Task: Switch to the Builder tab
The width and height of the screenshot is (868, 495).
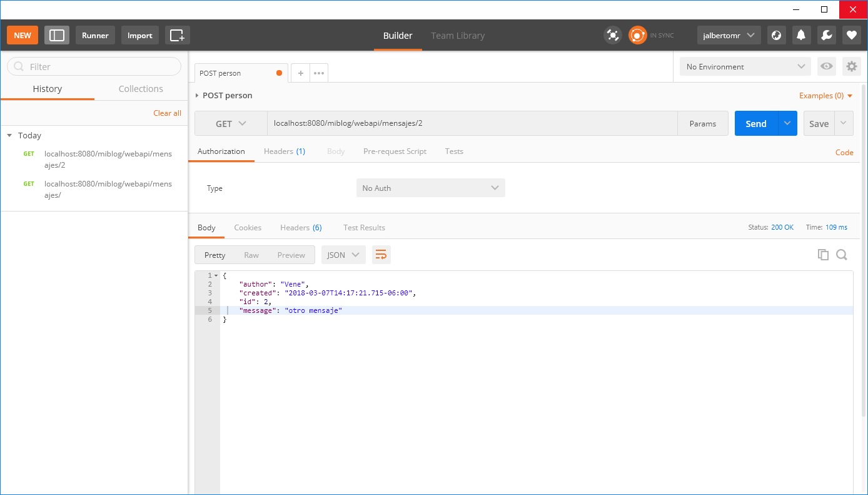Action: point(398,36)
